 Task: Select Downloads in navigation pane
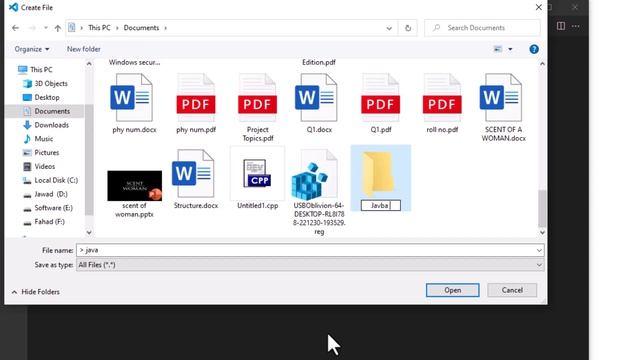click(x=46, y=125)
